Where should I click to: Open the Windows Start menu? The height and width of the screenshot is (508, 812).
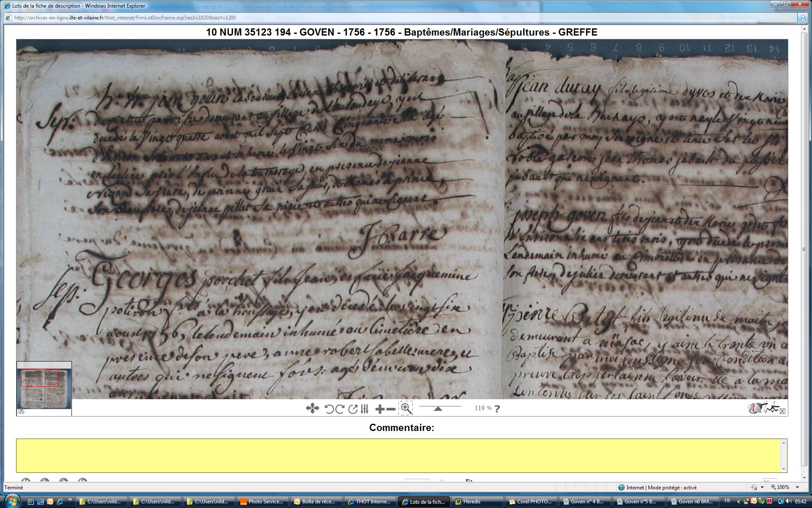point(12,501)
